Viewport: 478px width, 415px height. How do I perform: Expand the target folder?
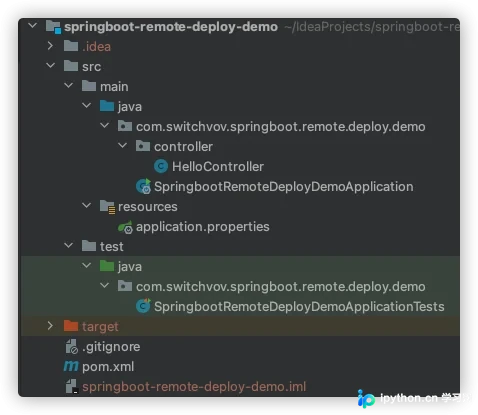tap(50, 326)
